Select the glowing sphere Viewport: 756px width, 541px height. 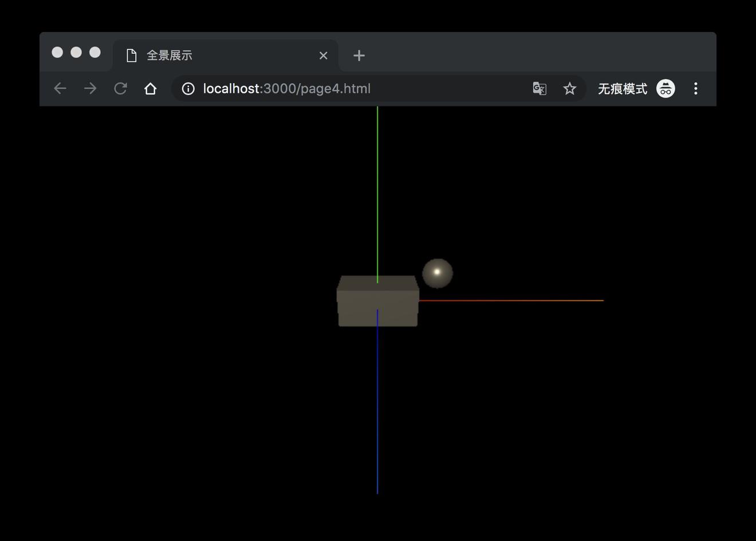pyautogui.click(x=438, y=273)
